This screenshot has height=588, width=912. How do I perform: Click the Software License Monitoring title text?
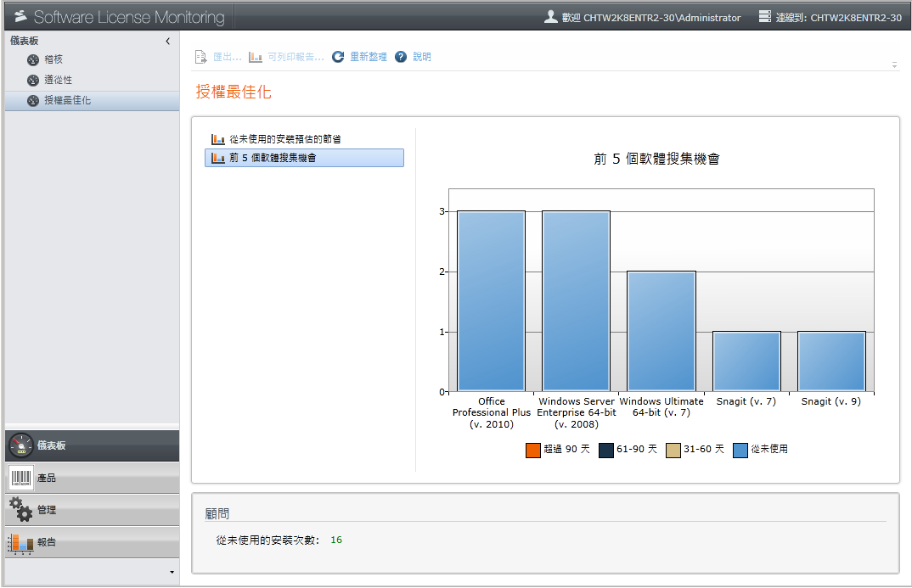point(129,17)
